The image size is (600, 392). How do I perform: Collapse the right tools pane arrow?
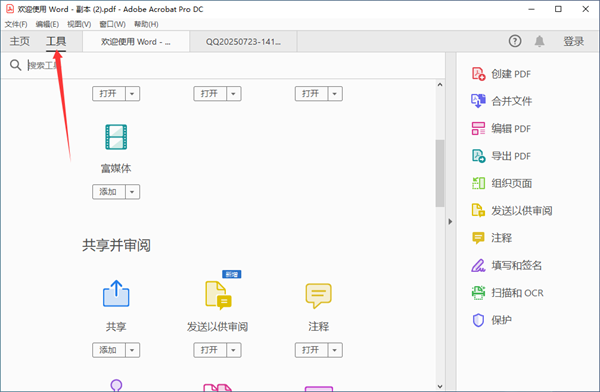(x=450, y=222)
